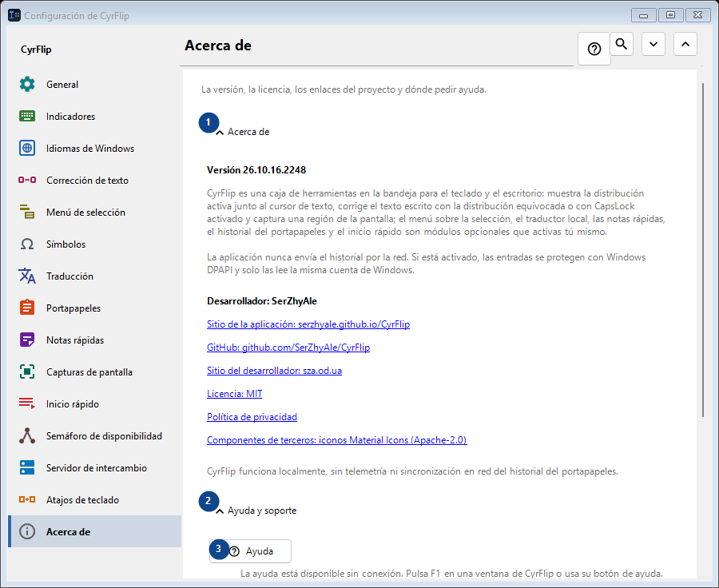This screenshot has width=719, height=588.
Task: Click the Ayuda button
Action: coord(250,550)
